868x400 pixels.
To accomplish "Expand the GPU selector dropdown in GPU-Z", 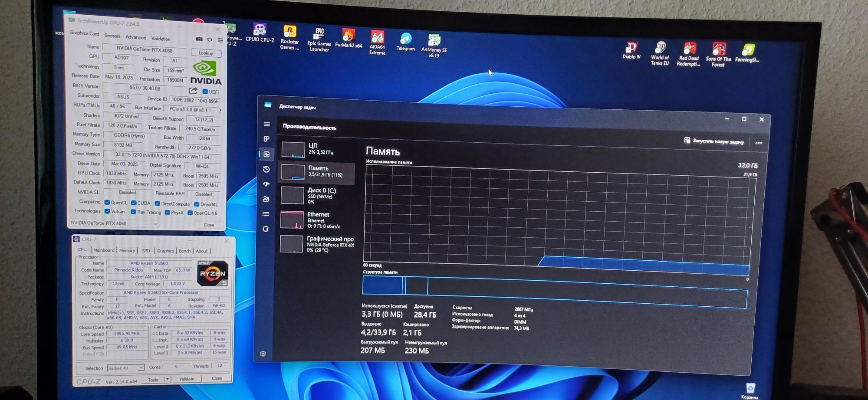I will [155, 224].
